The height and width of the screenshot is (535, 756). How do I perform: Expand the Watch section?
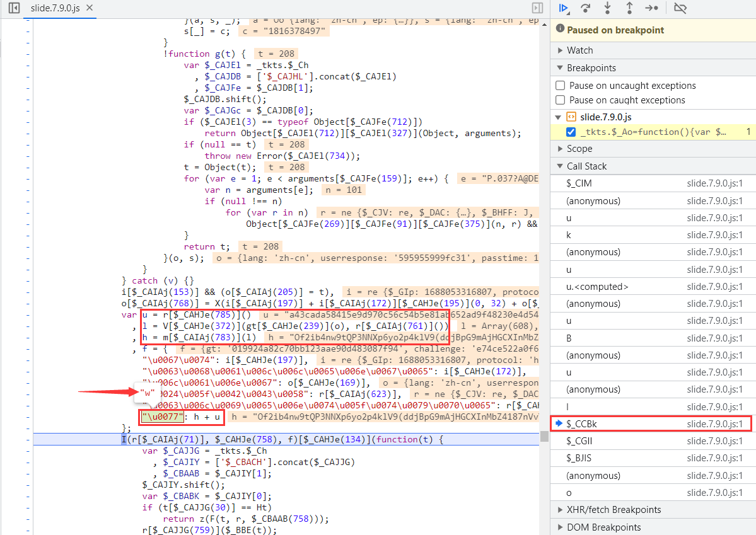pyautogui.click(x=579, y=50)
